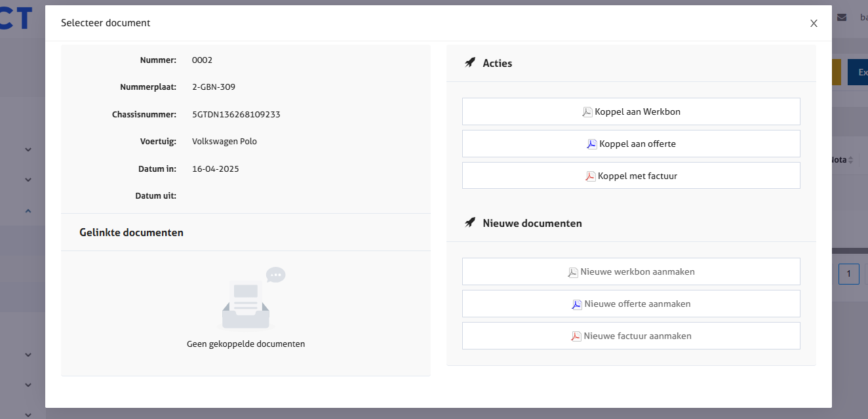Close the Selecteer document dialog
This screenshot has height=419, width=868.
click(x=814, y=23)
